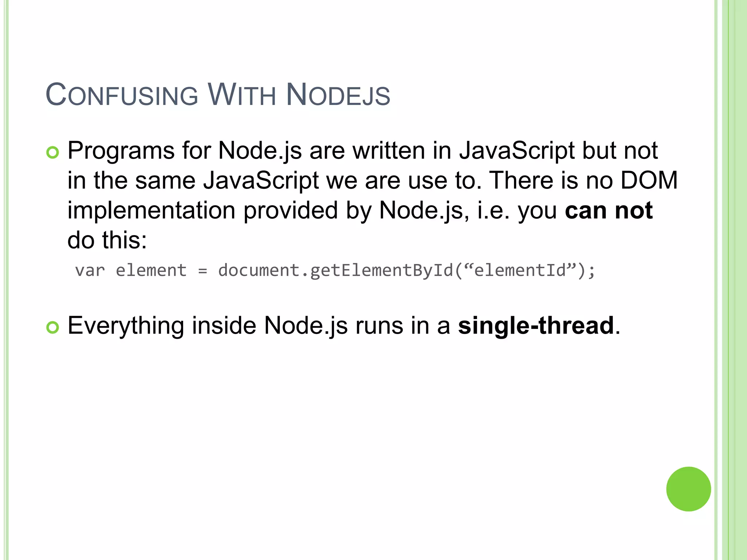Click the large green circle decoration
The image size is (747, 560).
[x=688, y=489]
